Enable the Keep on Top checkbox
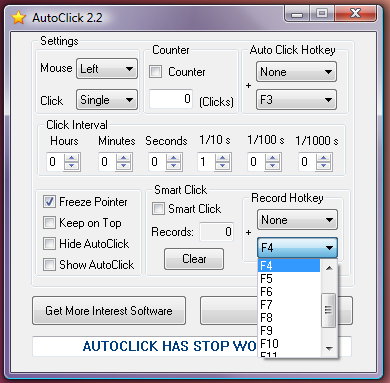The image size is (390, 383). point(49,223)
